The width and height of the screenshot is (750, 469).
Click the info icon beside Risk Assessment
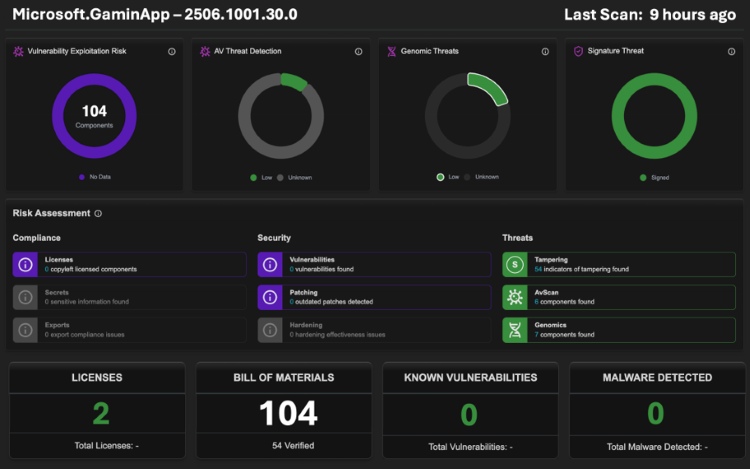(98, 214)
